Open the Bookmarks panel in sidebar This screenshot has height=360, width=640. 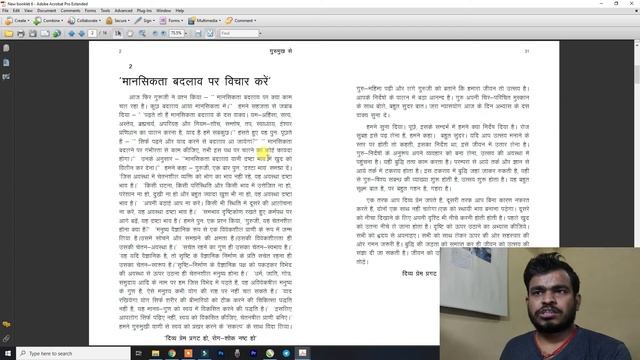coord(6,62)
